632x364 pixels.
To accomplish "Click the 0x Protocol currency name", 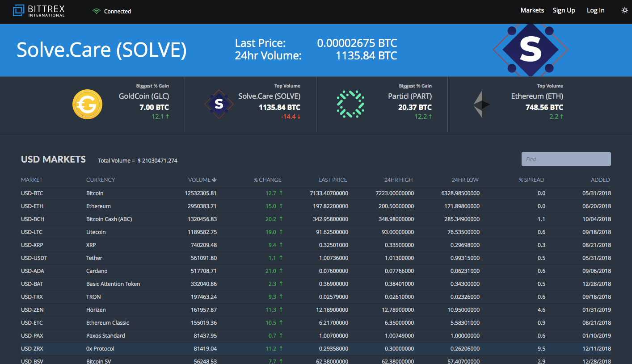I will pyautogui.click(x=101, y=349).
